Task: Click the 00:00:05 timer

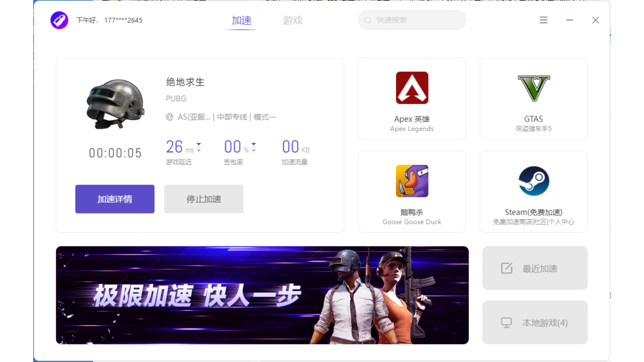Action: (x=116, y=153)
